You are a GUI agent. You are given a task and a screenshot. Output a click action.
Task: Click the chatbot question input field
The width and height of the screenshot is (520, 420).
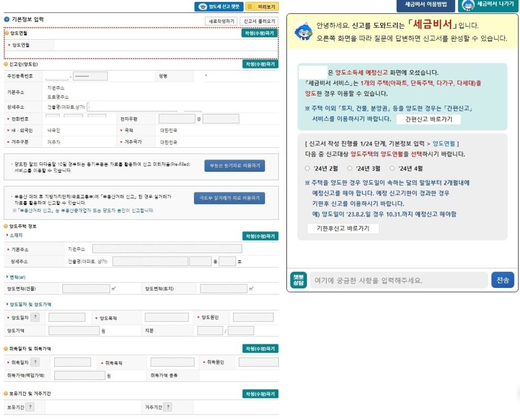[x=396, y=280]
